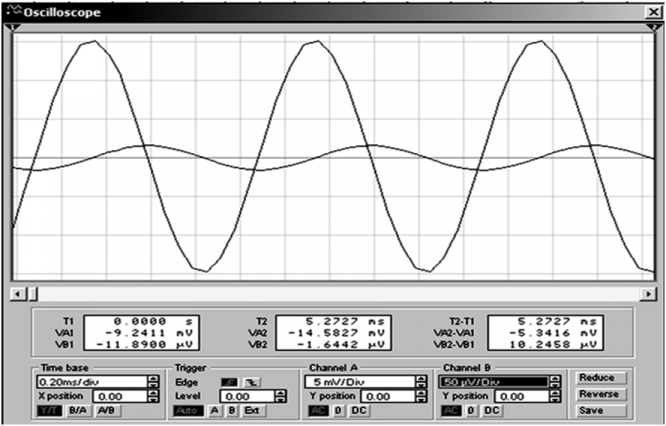Click Channel A Y position field
The image size is (666, 426).
coord(388,396)
